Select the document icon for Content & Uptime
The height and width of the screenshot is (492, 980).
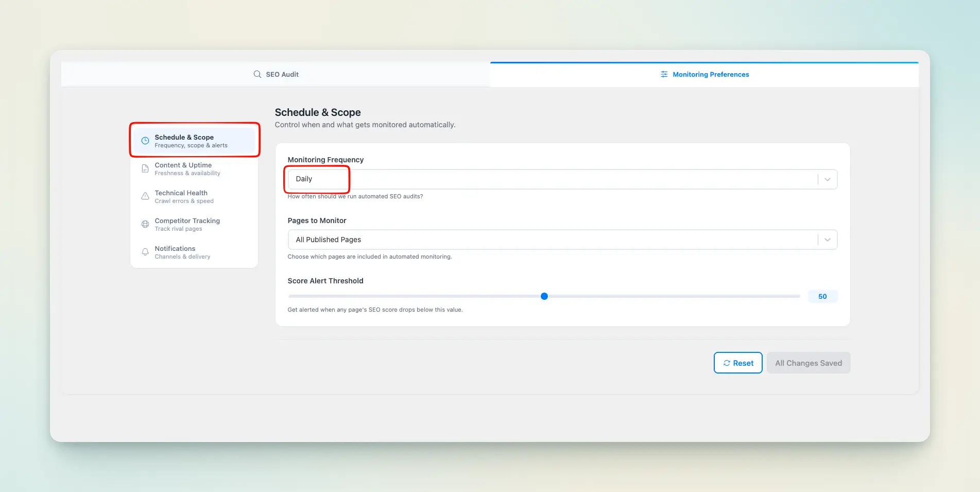click(x=145, y=168)
